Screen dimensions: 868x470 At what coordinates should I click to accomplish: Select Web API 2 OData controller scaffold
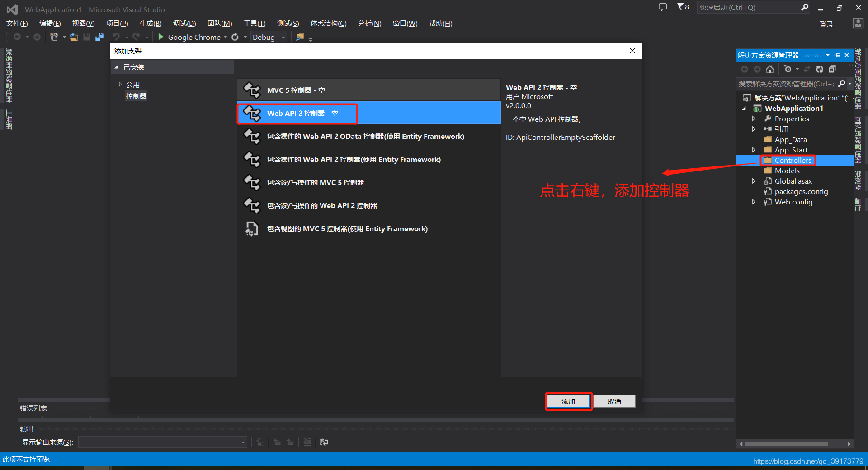click(369, 136)
